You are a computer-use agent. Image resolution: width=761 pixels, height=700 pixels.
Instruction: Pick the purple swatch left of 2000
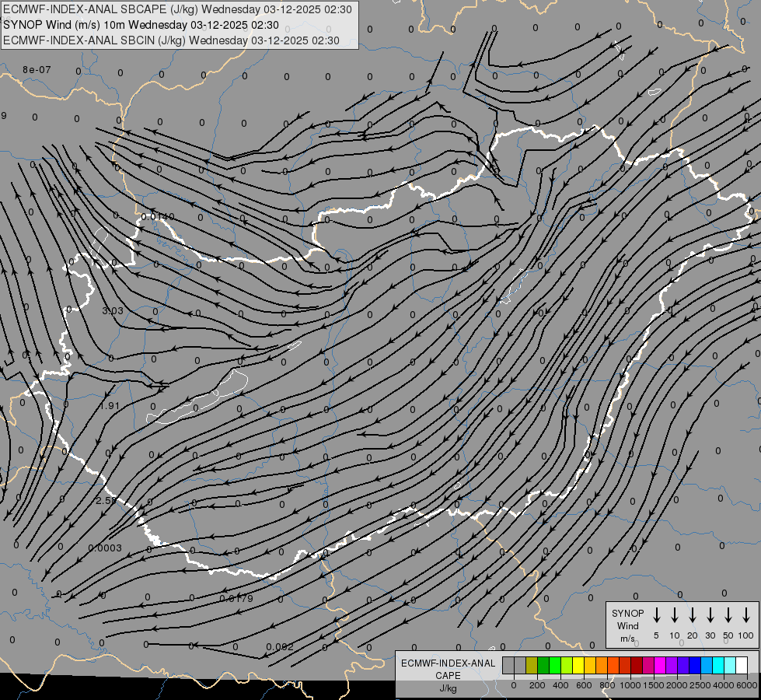pos(672,665)
